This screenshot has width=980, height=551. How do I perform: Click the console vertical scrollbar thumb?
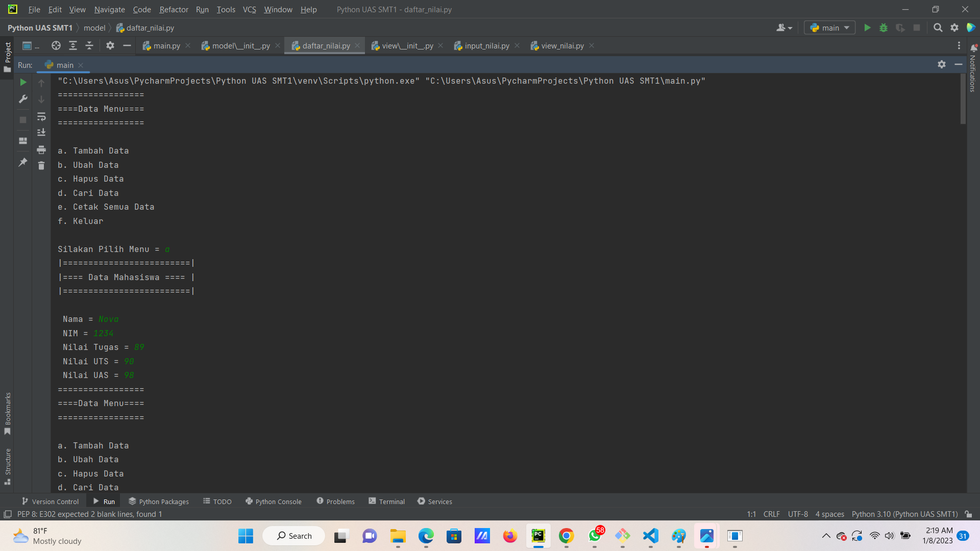click(x=963, y=99)
